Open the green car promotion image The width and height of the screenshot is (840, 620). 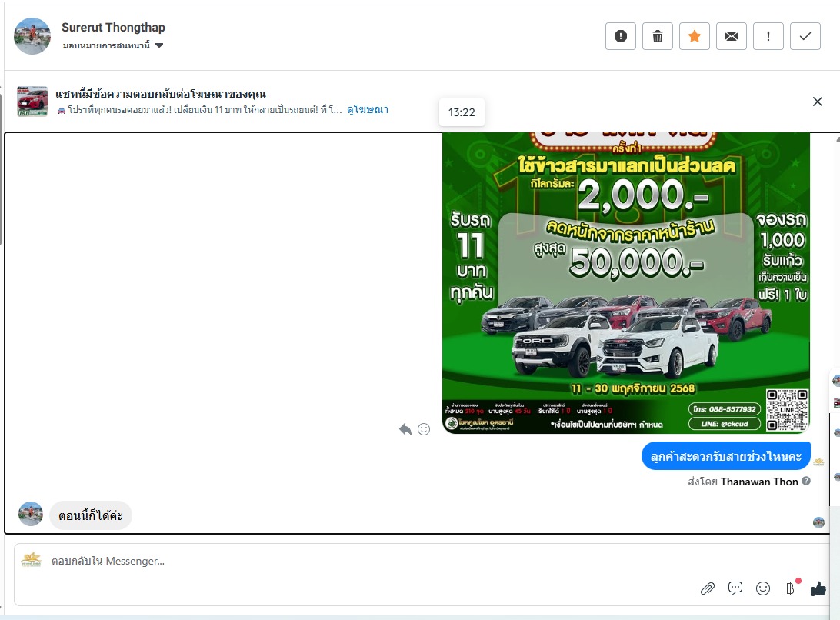tap(625, 283)
